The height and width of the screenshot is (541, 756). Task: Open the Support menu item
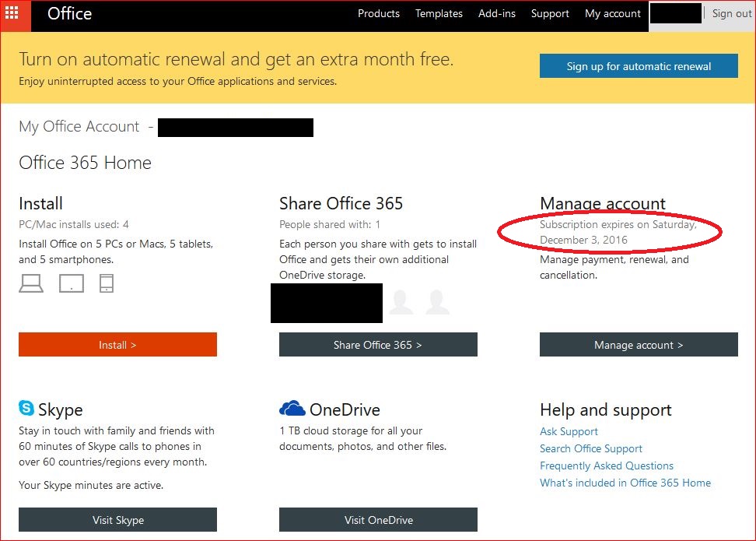pyautogui.click(x=550, y=13)
